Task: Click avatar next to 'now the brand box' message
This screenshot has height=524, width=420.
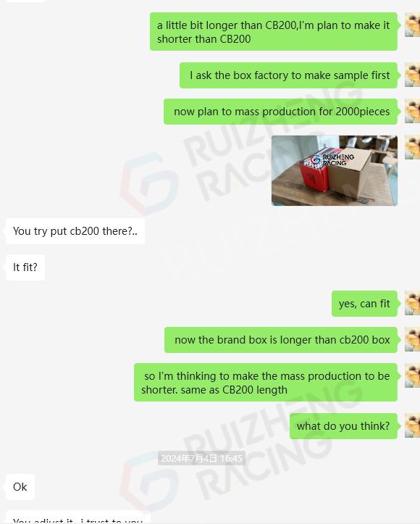Action: point(412,339)
